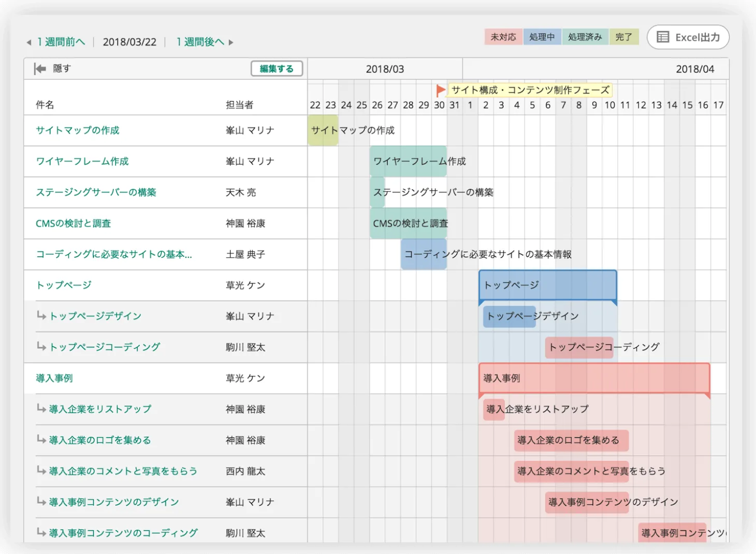Click the 完了 status legend swatch
756x554 pixels.
click(624, 37)
